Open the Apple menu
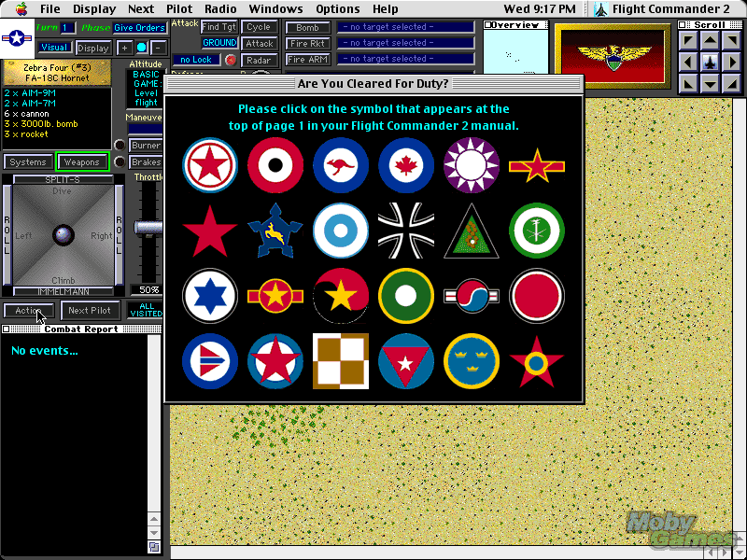Image resolution: width=747 pixels, height=560 pixels. point(21,8)
